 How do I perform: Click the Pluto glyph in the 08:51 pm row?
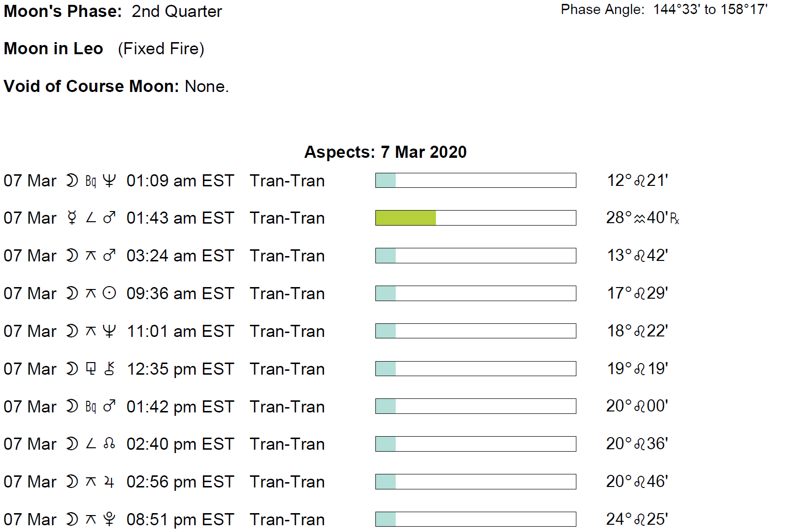coord(109,519)
